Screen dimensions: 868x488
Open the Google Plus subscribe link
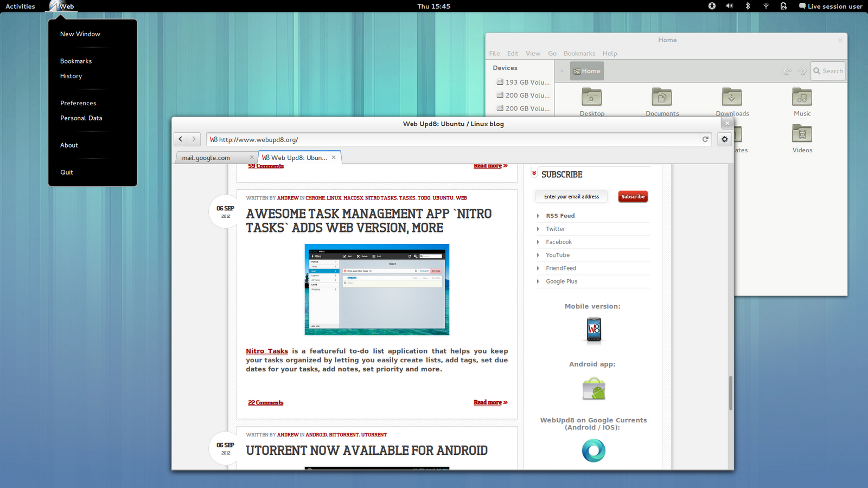[x=561, y=281]
